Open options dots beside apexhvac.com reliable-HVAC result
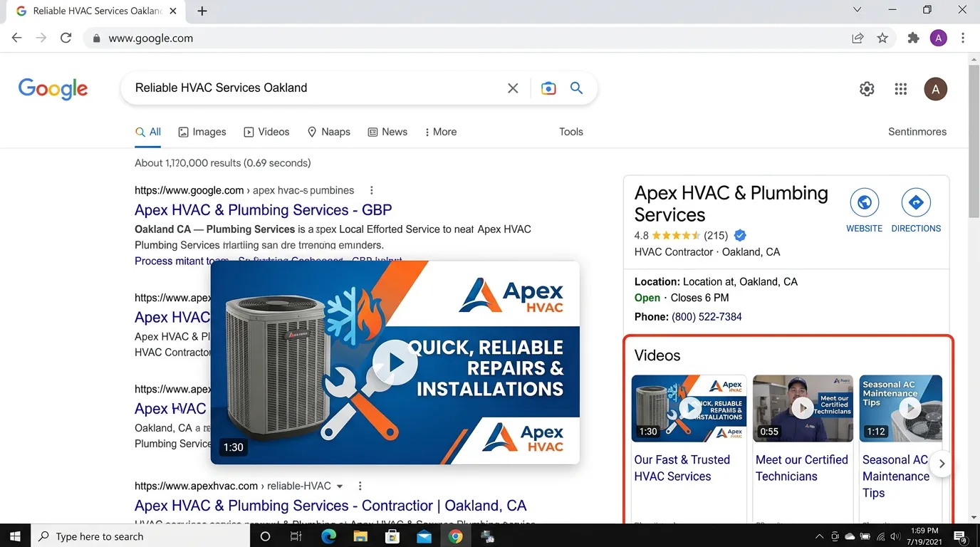Viewport: 980px width, 547px height. click(360, 486)
